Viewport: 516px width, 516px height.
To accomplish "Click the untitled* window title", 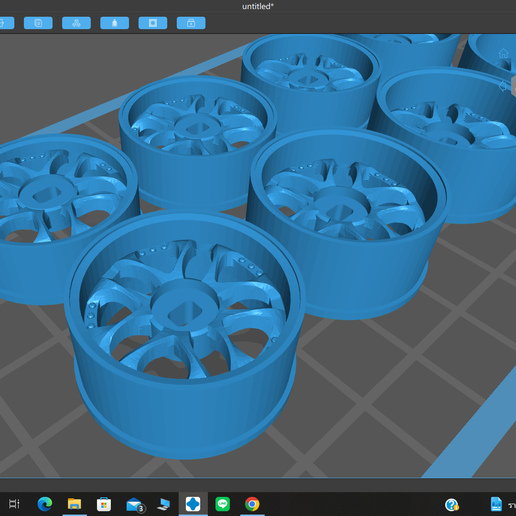I will point(258,6).
